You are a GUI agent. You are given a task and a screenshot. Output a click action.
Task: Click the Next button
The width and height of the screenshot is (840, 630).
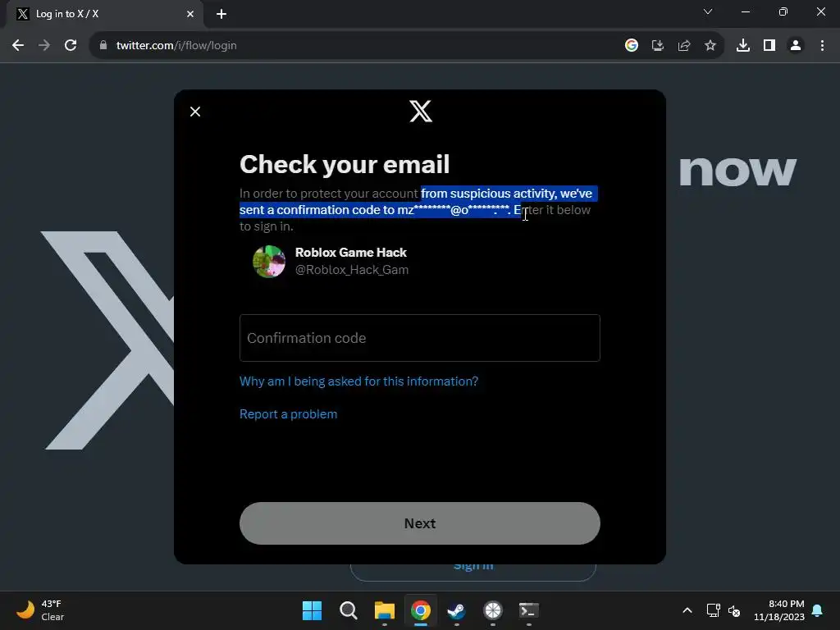point(419,523)
